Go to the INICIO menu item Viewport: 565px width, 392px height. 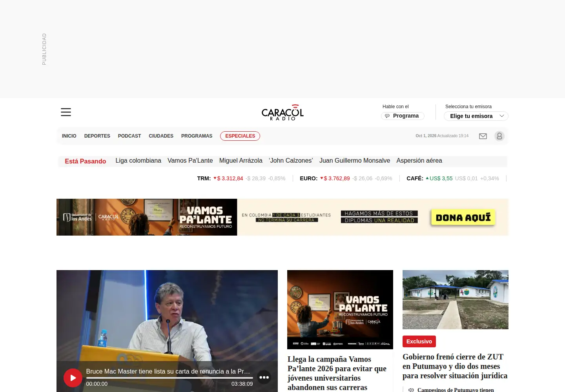[x=69, y=136]
